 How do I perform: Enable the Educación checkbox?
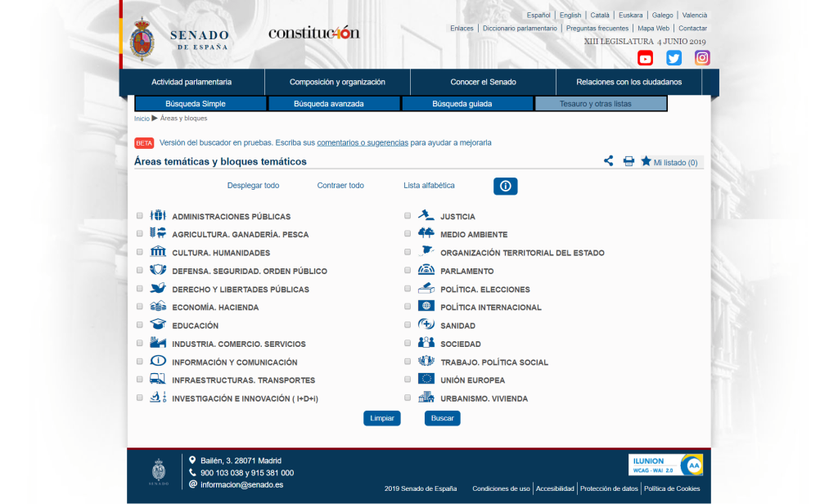click(x=139, y=326)
